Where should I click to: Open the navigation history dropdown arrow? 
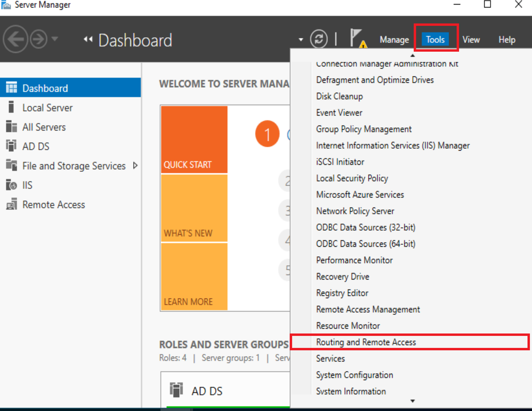(x=55, y=39)
